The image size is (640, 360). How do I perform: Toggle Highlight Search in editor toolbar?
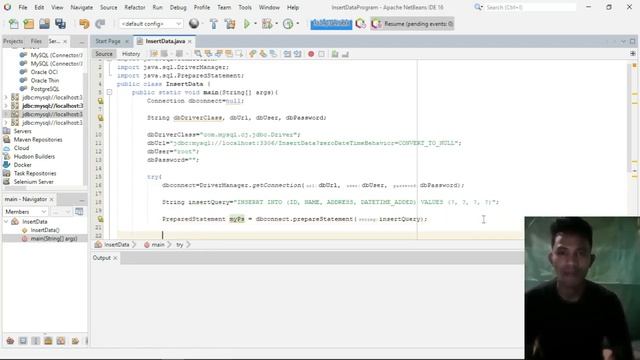tap(229, 54)
